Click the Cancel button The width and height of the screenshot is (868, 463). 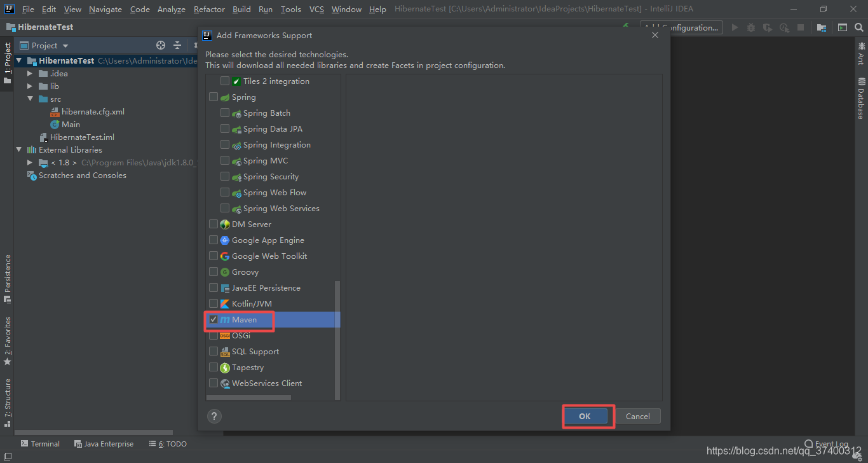[638, 416]
